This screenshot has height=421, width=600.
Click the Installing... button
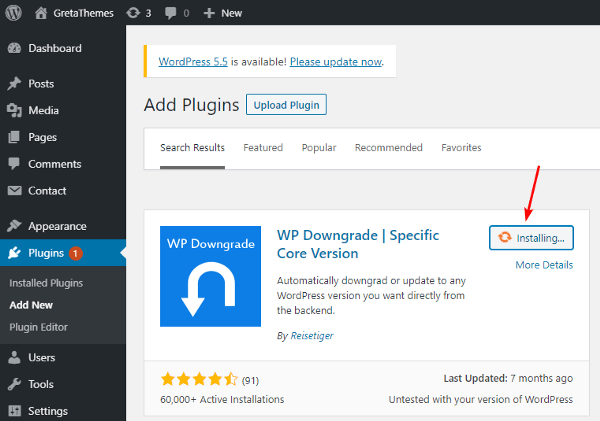531,238
